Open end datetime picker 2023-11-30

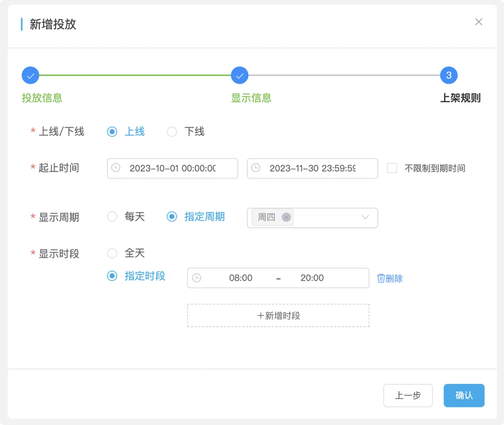coord(312,168)
